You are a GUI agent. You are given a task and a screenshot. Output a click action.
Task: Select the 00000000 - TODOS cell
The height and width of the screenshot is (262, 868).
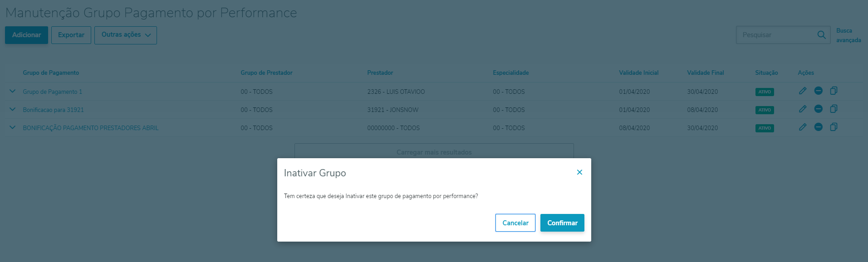[x=393, y=128]
